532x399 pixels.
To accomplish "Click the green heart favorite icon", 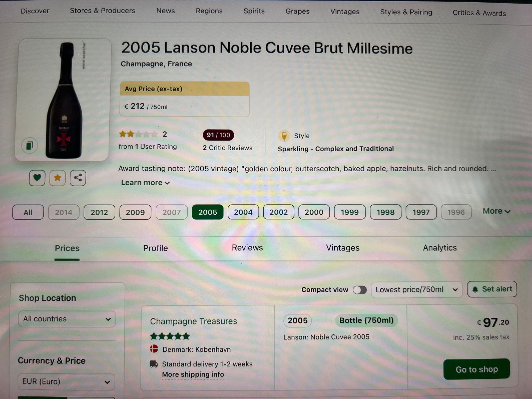I will pyautogui.click(x=37, y=178).
